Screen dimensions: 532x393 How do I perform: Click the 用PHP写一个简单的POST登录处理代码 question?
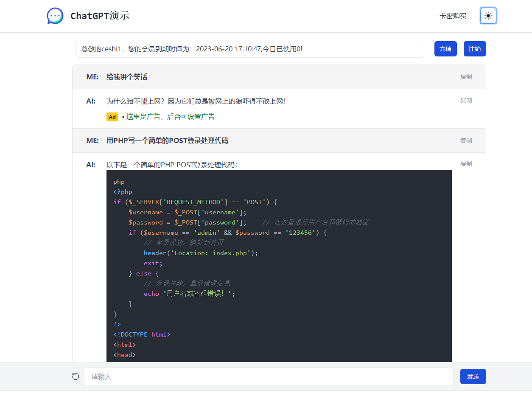(x=167, y=140)
